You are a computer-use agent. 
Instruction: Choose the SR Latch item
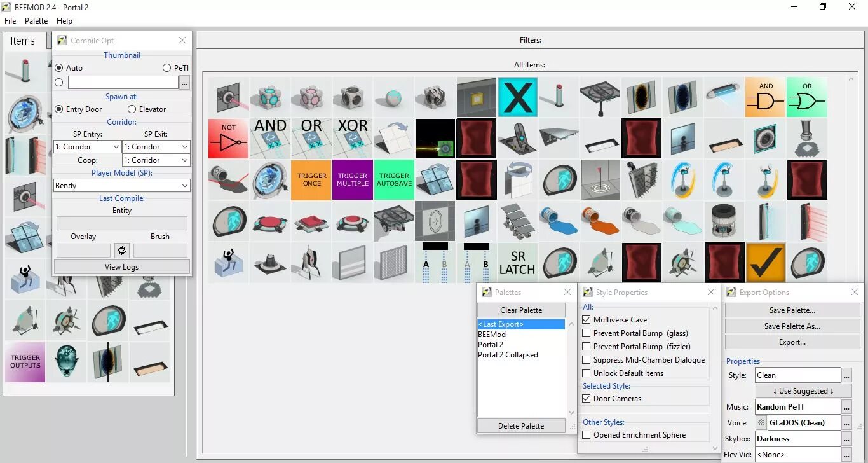click(517, 263)
